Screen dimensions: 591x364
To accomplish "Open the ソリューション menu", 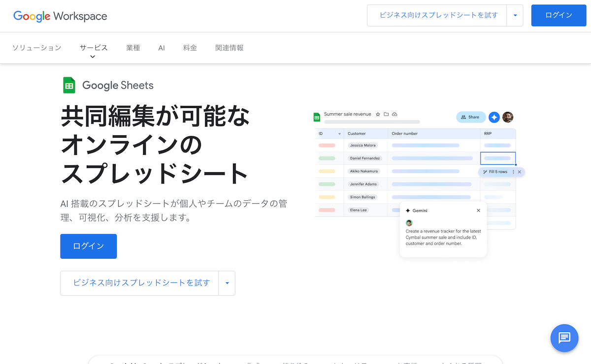I will pos(37,48).
